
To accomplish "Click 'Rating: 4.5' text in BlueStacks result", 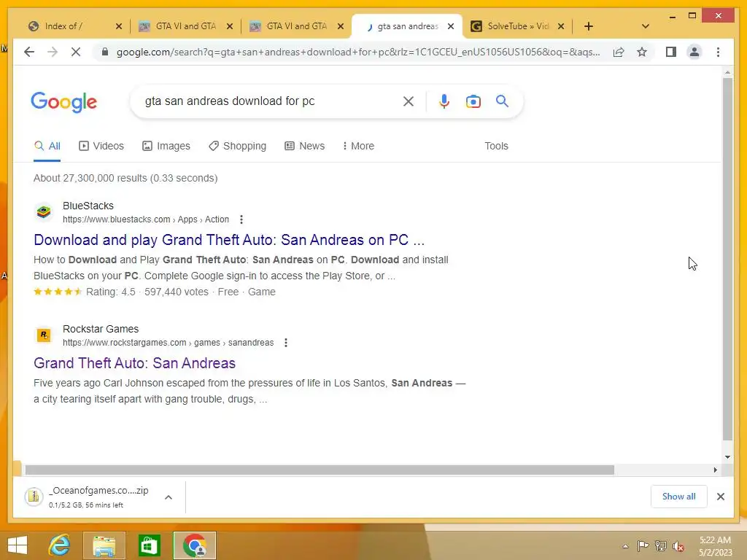I will [111, 292].
